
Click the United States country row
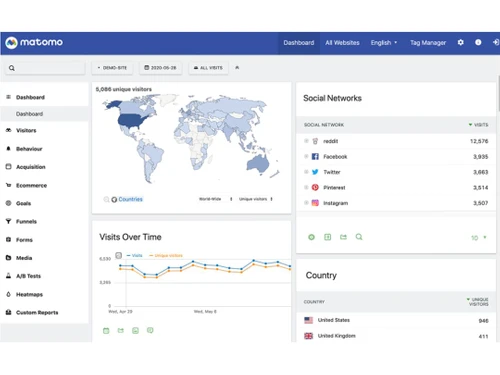pos(396,320)
